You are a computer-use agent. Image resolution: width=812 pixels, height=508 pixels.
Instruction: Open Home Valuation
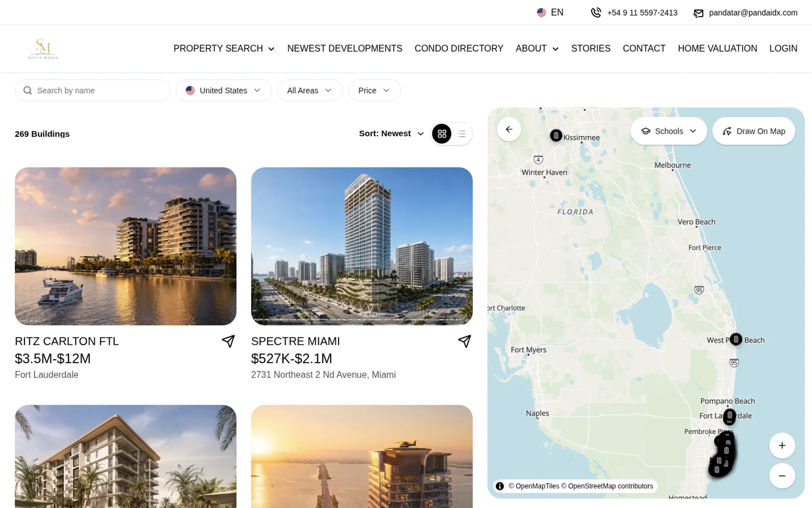pos(717,49)
